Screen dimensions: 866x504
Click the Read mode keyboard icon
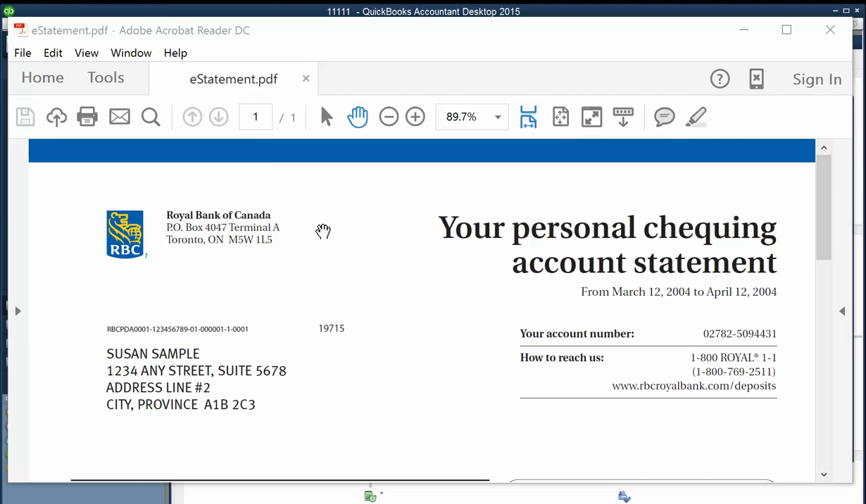[623, 117]
